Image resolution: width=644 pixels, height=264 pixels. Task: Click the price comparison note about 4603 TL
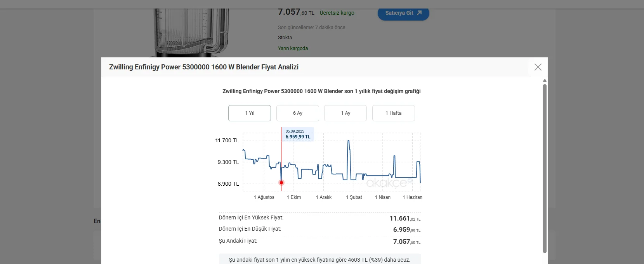coord(319,260)
